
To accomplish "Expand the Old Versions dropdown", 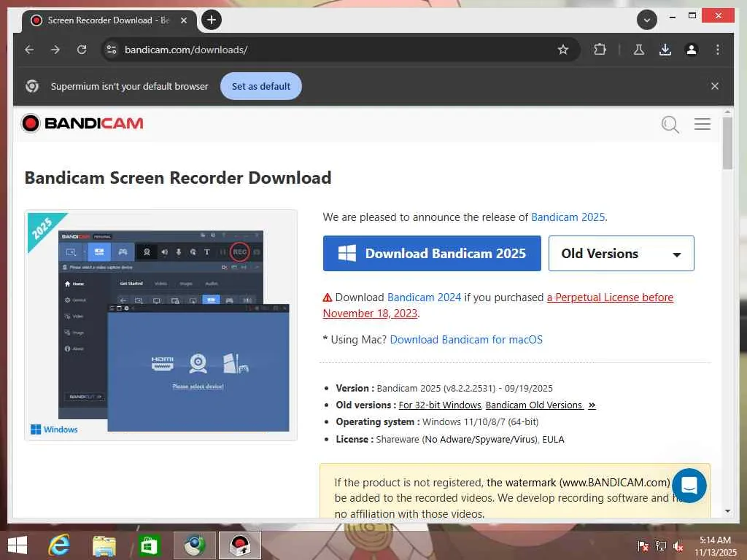I will tap(622, 253).
